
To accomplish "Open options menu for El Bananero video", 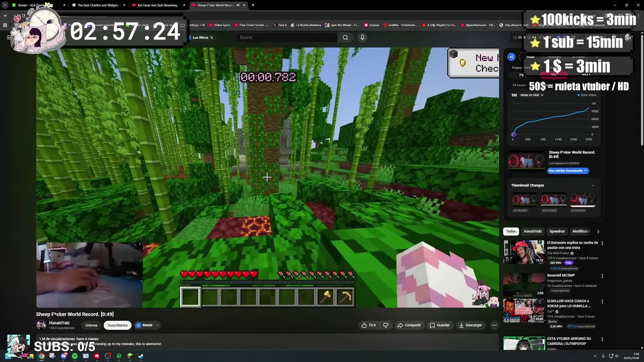I will 602,243.
